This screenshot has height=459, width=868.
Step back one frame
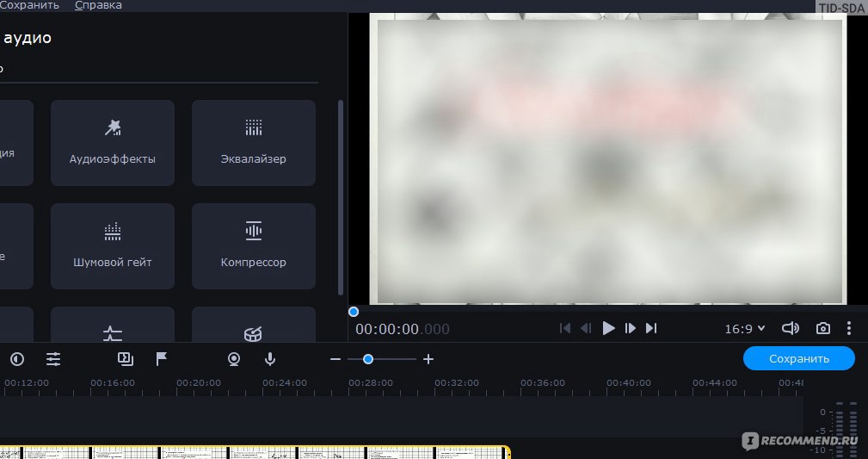[586, 328]
